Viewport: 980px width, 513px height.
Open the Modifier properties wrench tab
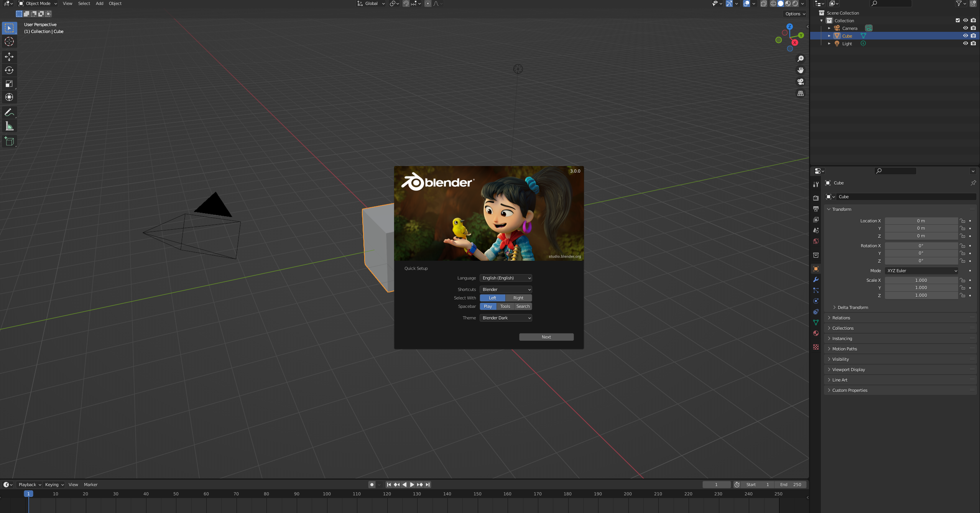[816, 280]
